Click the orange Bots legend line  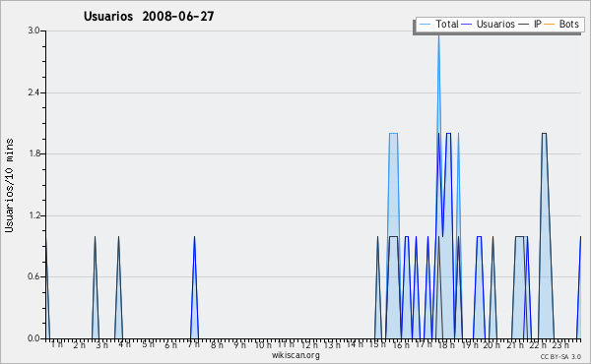click(550, 24)
